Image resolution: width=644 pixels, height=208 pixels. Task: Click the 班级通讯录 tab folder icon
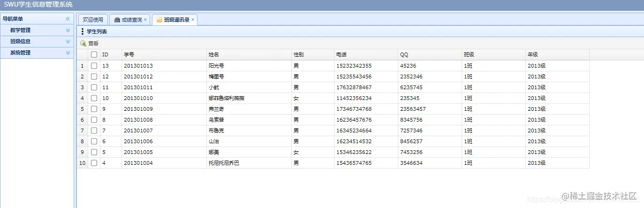(x=159, y=20)
